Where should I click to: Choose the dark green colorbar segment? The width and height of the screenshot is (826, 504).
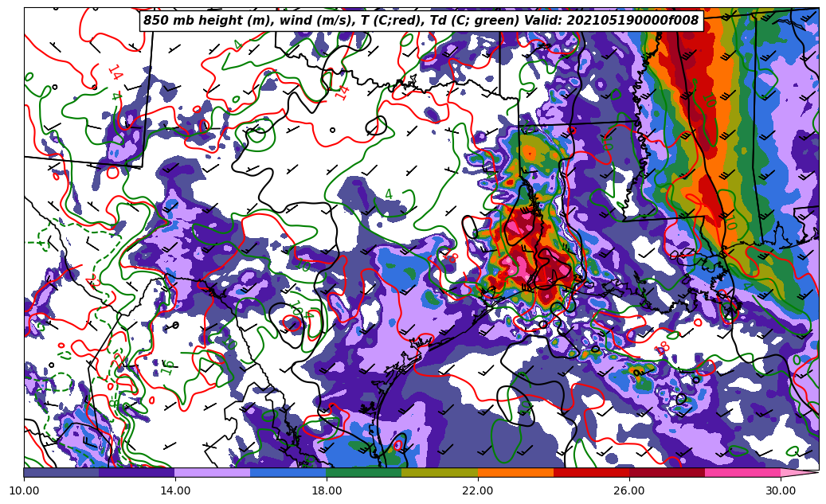[x=363, y=472]
